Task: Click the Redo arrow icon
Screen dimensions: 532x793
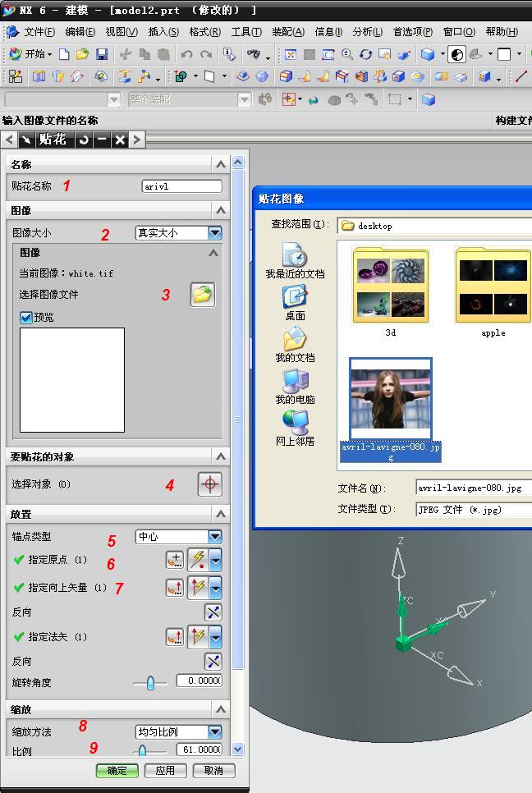Action: 206,54
